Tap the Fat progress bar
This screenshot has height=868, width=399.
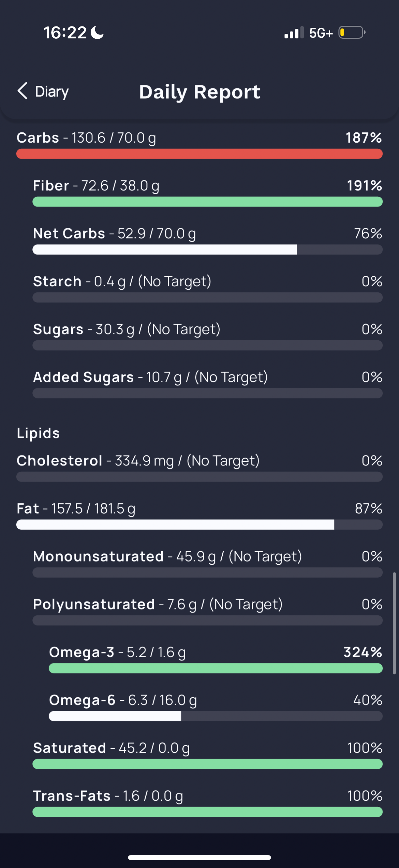(199, 525)
